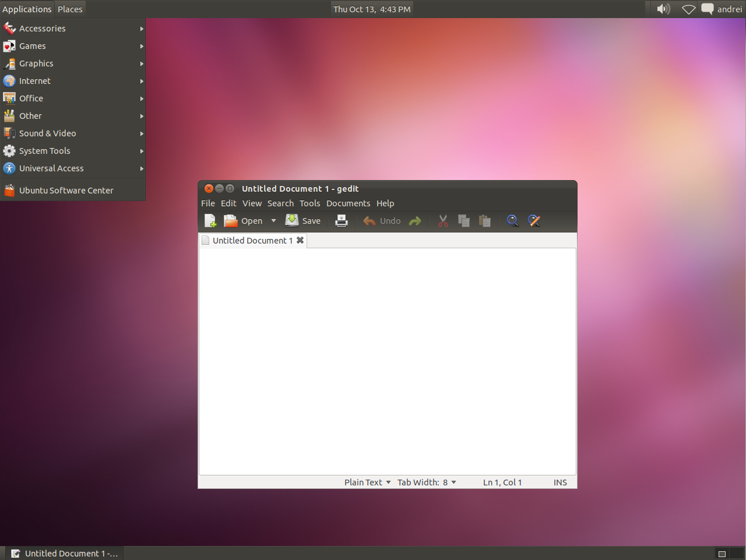
Task: Open Find and Replace icon
Action: [x=534, y=221]
